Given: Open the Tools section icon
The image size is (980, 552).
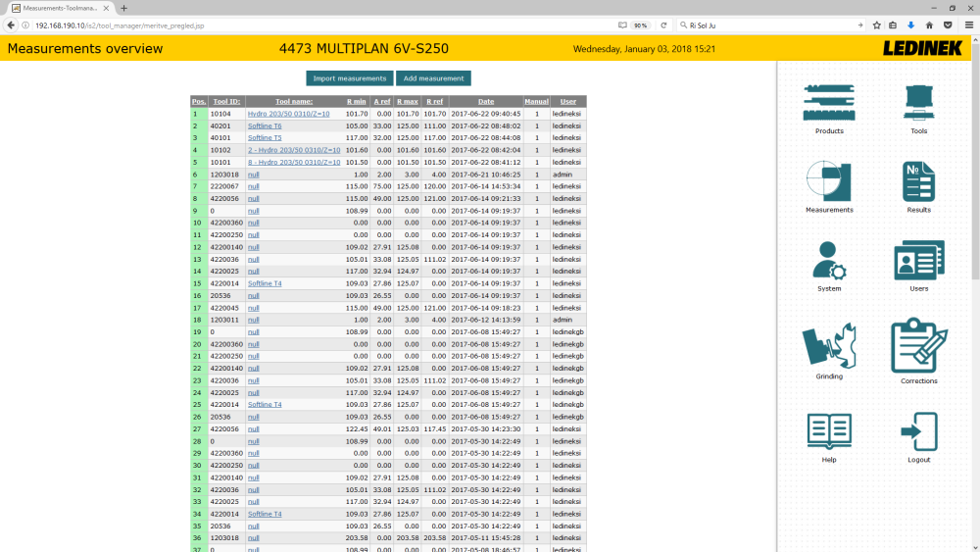Looking at the screenshot, I should [918, 103].
